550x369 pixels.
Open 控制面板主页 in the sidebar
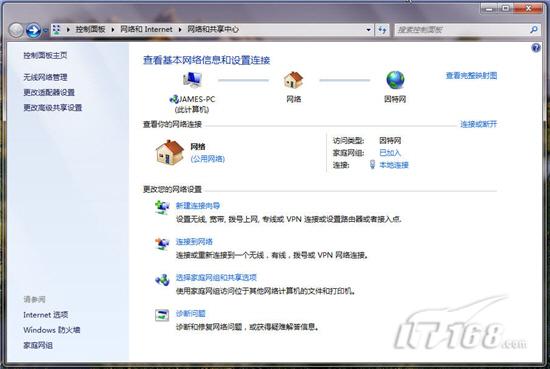click(45, 55)
